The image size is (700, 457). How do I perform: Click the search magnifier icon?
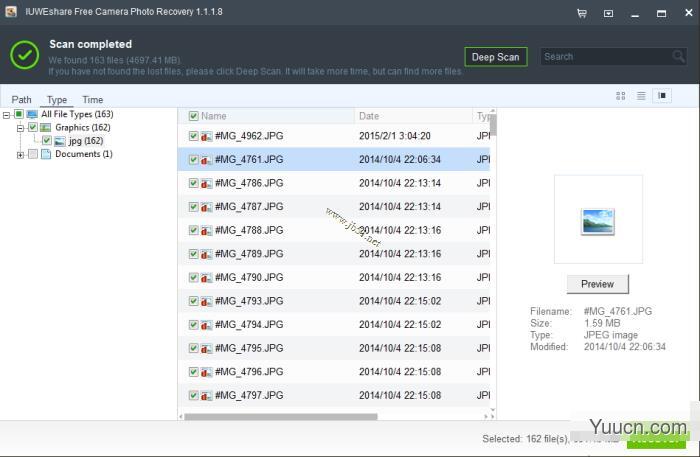679,57
